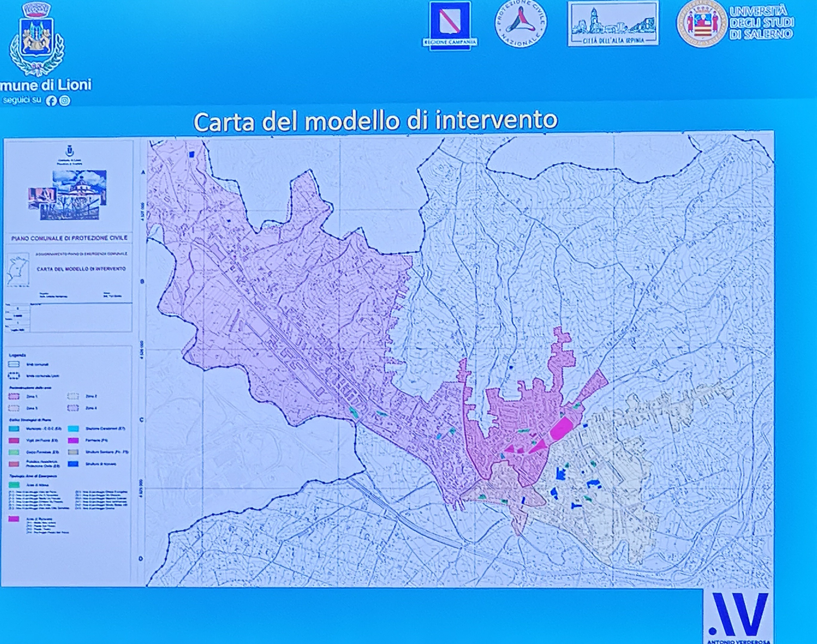Click the Protezione Civile Nazionale round logo
The height and width of the screenshot is (644, 817).
(521, 23)
